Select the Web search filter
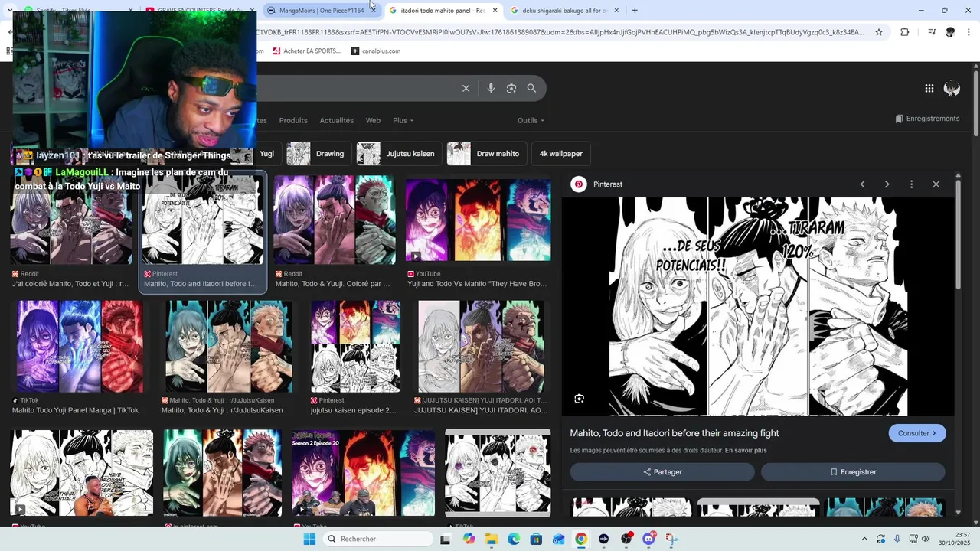Screen dimensions: 980x551 click(x=373, y=120)
